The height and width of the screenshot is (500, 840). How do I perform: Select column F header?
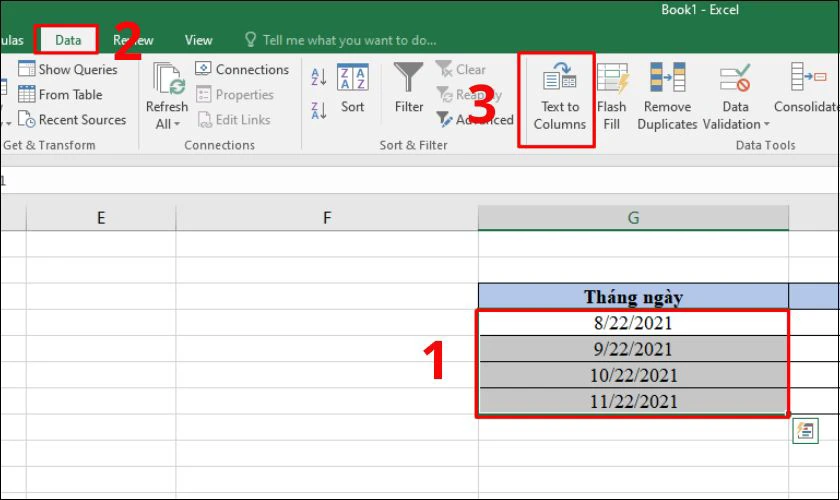(327, 218)
